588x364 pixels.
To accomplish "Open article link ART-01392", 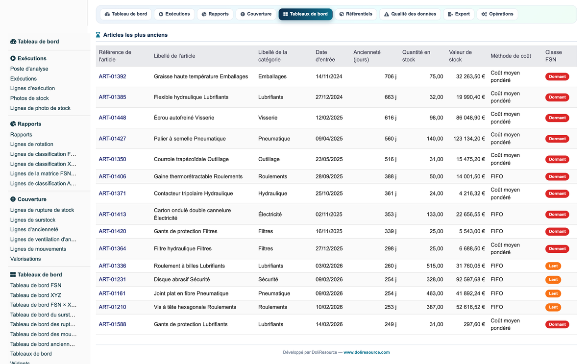I will click(112, 76).
